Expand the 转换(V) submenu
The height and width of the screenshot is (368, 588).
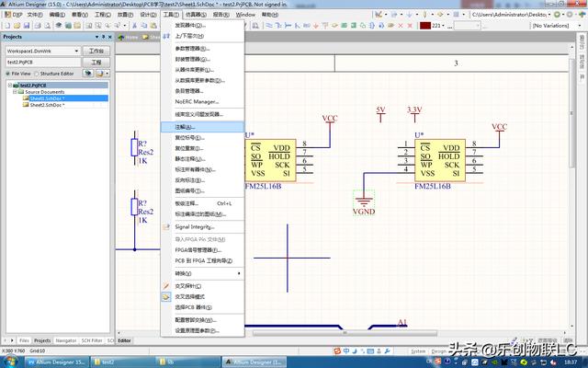pyautogui.click(x=202, y=273)
